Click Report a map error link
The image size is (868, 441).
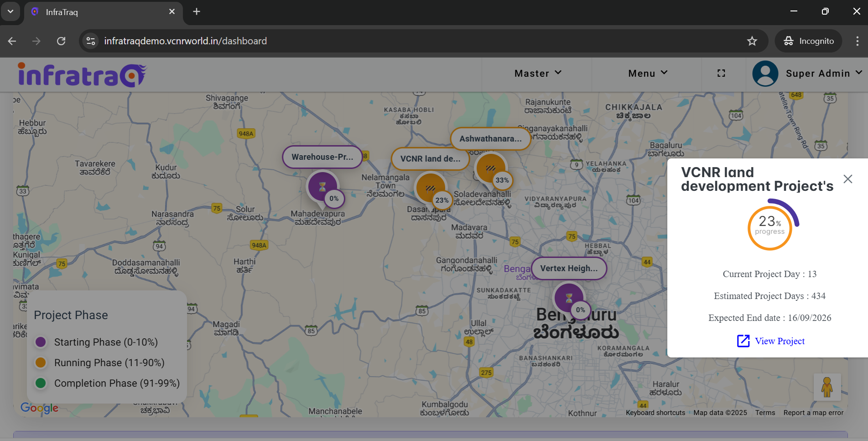[813, 413]
